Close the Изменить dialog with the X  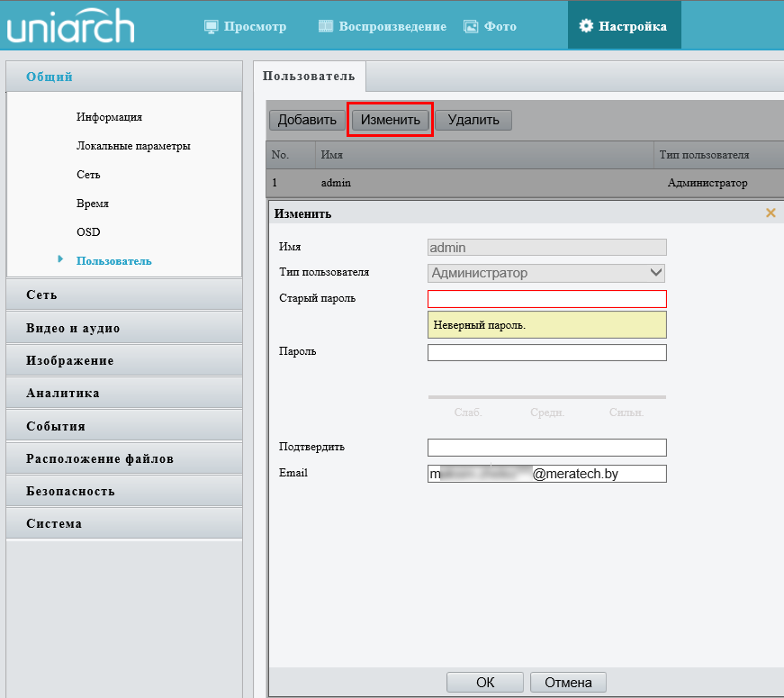pos(770,213)
